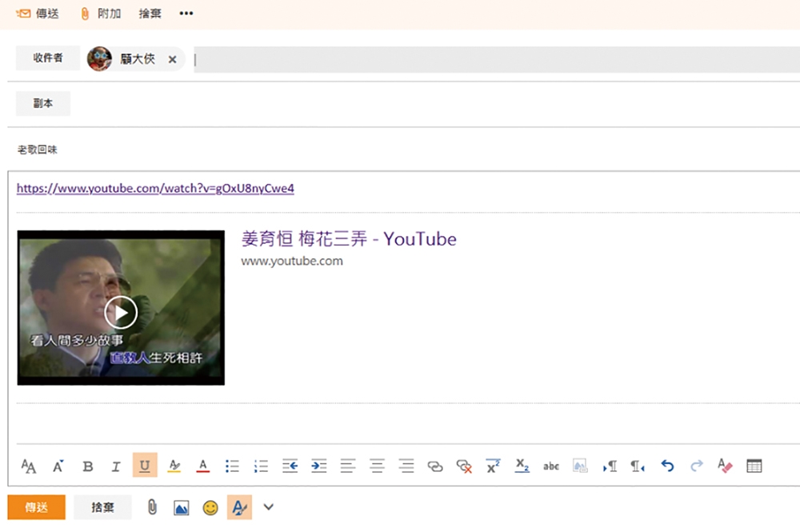Align text right

(x=406, y=466)
